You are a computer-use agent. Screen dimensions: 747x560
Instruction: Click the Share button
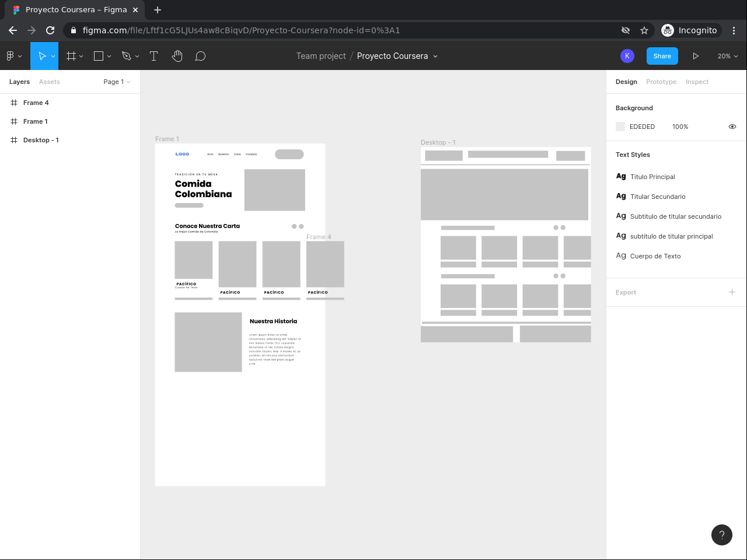(x=662, y=56)
